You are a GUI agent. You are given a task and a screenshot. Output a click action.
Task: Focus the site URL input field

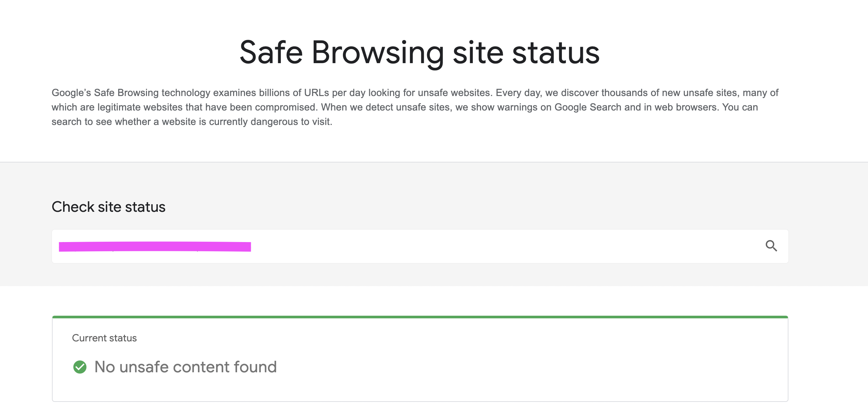point(472,246)
